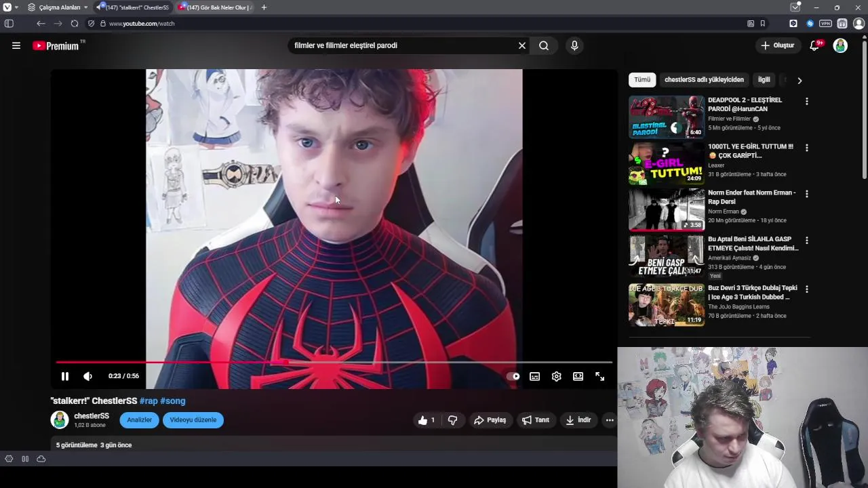Open the Vivaldi main menu

7,7
